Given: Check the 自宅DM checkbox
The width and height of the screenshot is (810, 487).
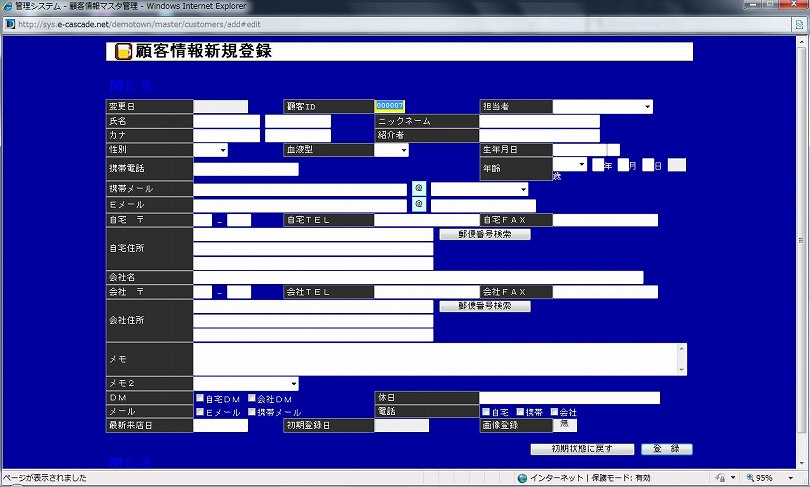Looking at the screenshot, I should 200,398.
